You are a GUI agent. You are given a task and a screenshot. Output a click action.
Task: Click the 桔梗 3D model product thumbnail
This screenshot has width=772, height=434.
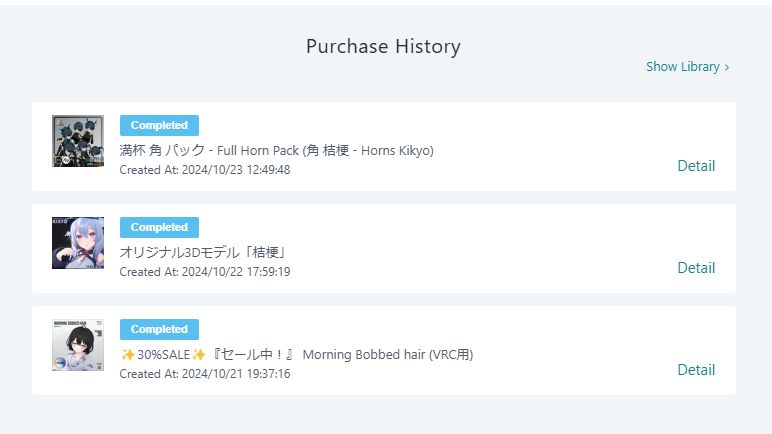(78, 243)
